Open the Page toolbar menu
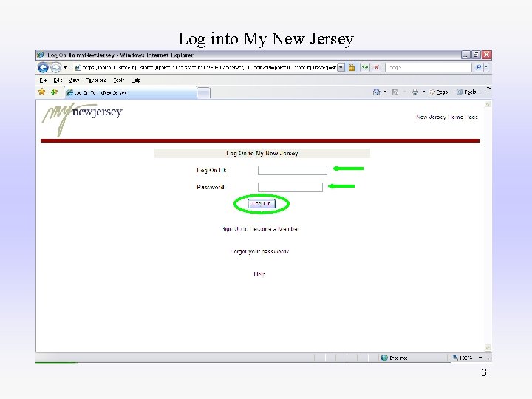Image resolution: width=532 pixels, height=399 pixels. point(440,92)
